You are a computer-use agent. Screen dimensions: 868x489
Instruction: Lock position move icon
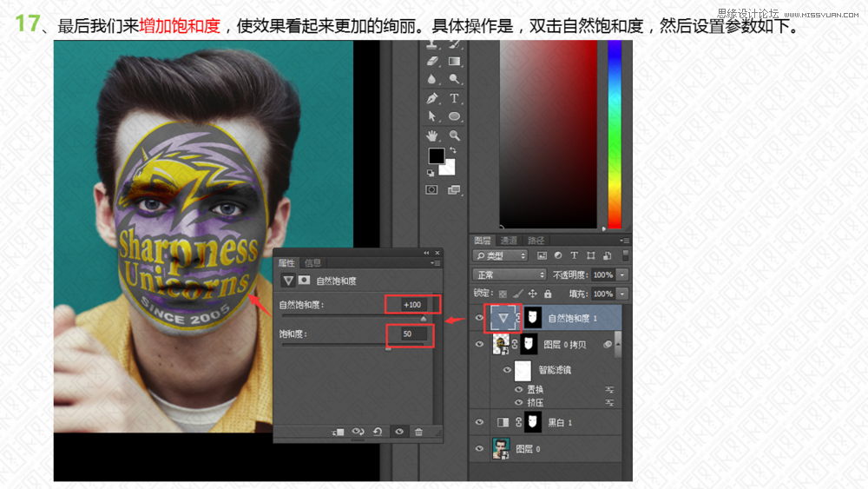click(x=533, y=294)
